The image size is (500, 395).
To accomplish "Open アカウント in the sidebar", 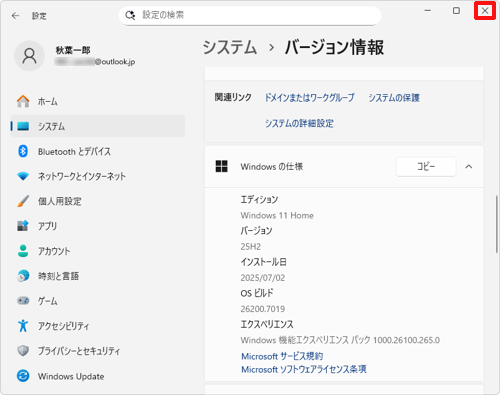I will 98,251.
